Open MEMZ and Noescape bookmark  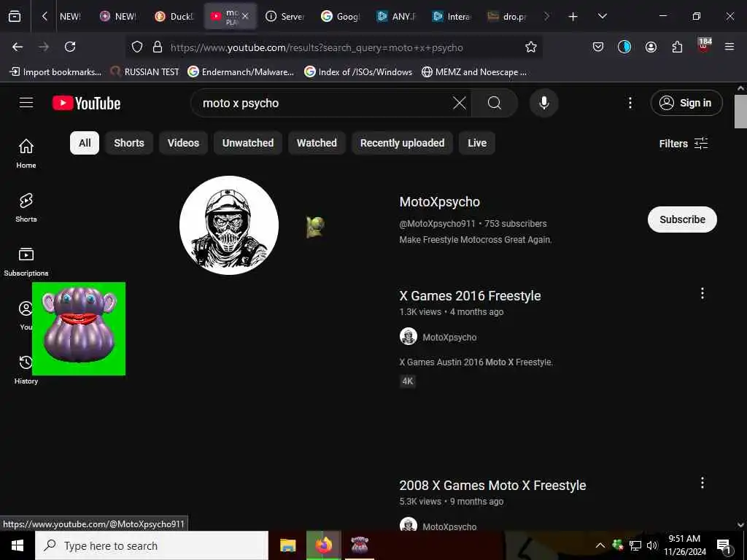click(474, 72)
